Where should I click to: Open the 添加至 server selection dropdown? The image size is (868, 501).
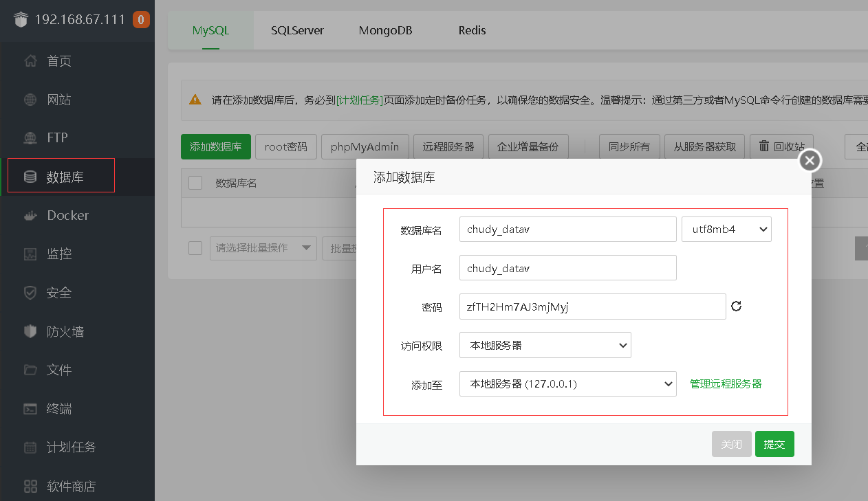coord(567,383)
